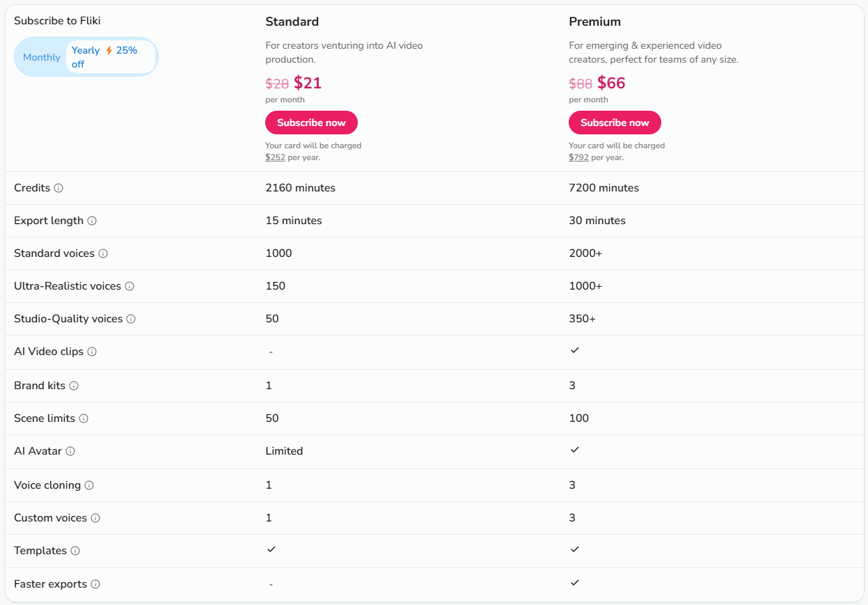Open Voice cloning info icon
Screen dimensions: 868x605
(x=89, y=485)
